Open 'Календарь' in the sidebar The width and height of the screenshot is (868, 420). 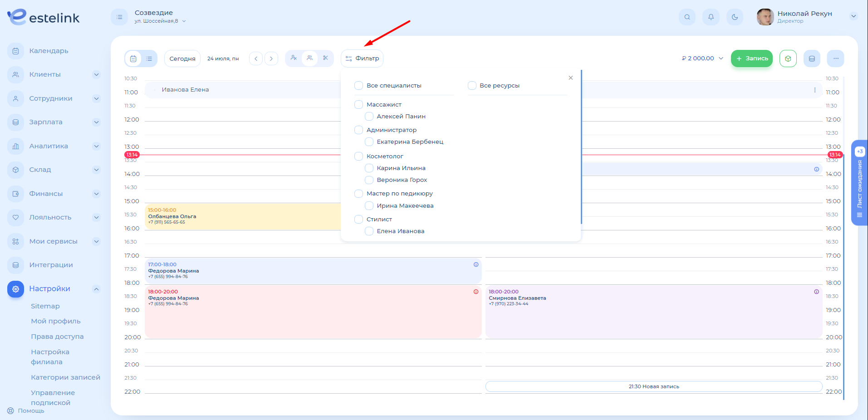coord(49,51)
